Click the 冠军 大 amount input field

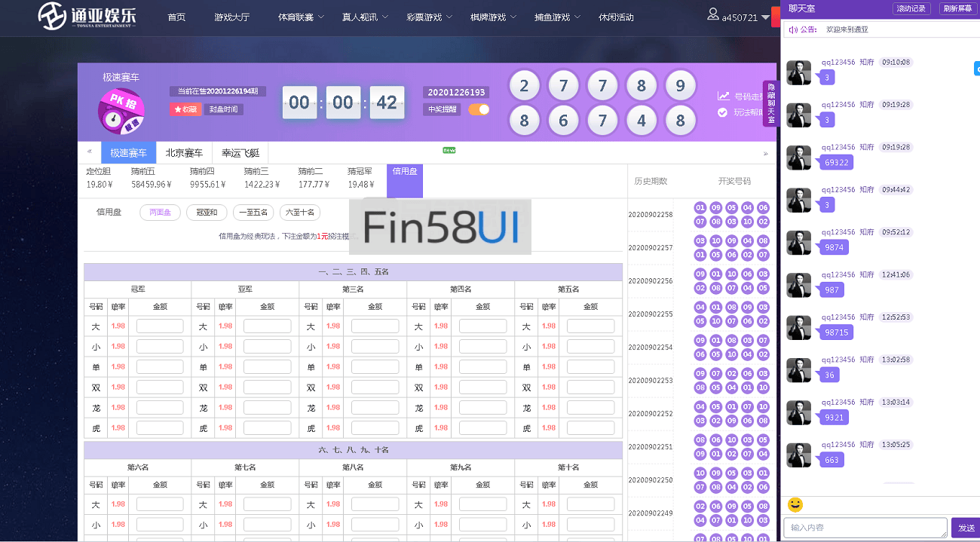coord(160,326)
